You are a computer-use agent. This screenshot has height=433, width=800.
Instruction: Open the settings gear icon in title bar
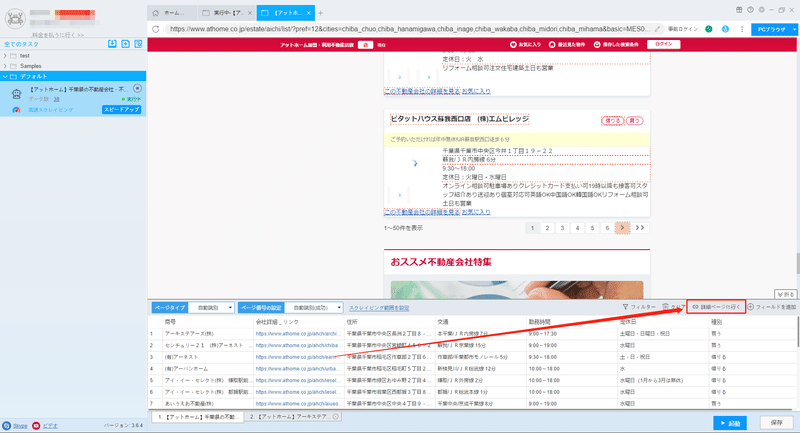(762, 10)
